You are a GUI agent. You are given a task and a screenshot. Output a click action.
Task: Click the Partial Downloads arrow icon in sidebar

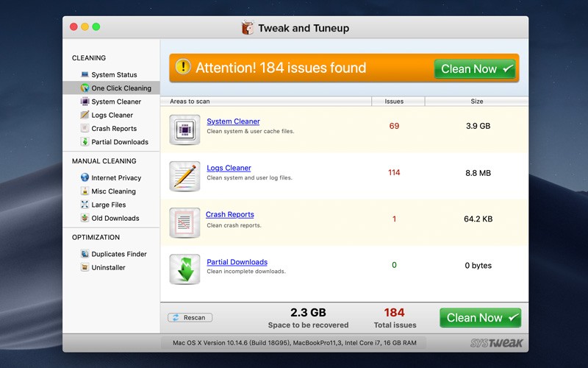pyautogui.click(x=85, y=141)
